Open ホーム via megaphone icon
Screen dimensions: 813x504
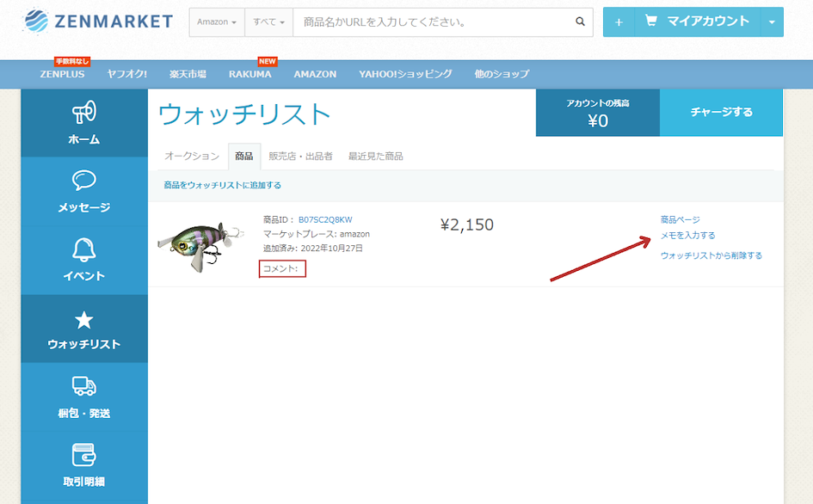pyautogui.click(x=84, y=112)
